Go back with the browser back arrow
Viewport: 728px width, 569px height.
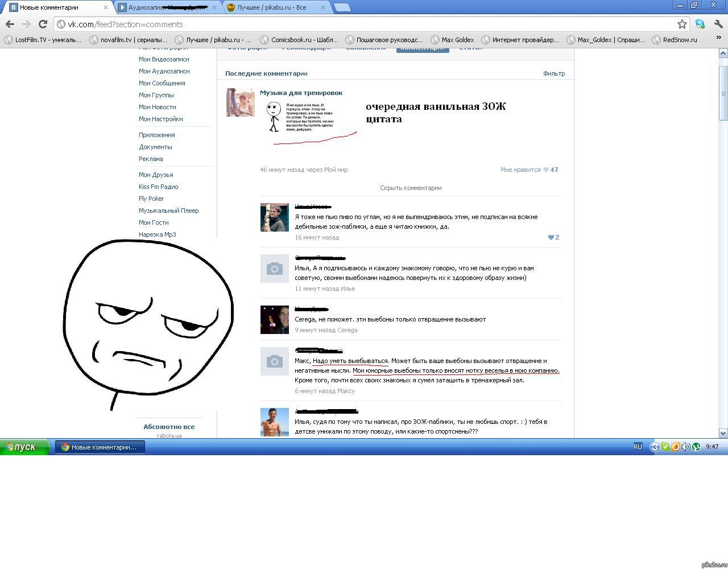coord(10,24)
